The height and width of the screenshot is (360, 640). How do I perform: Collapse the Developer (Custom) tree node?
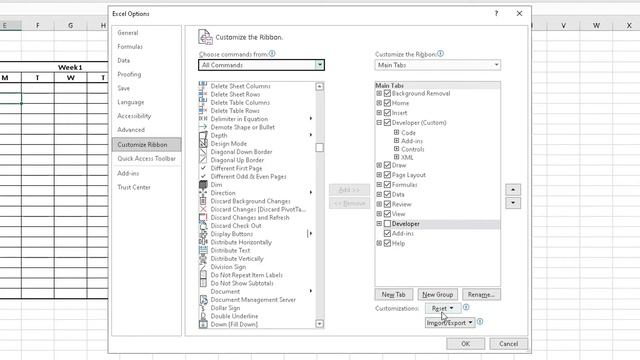coord(379,122)
